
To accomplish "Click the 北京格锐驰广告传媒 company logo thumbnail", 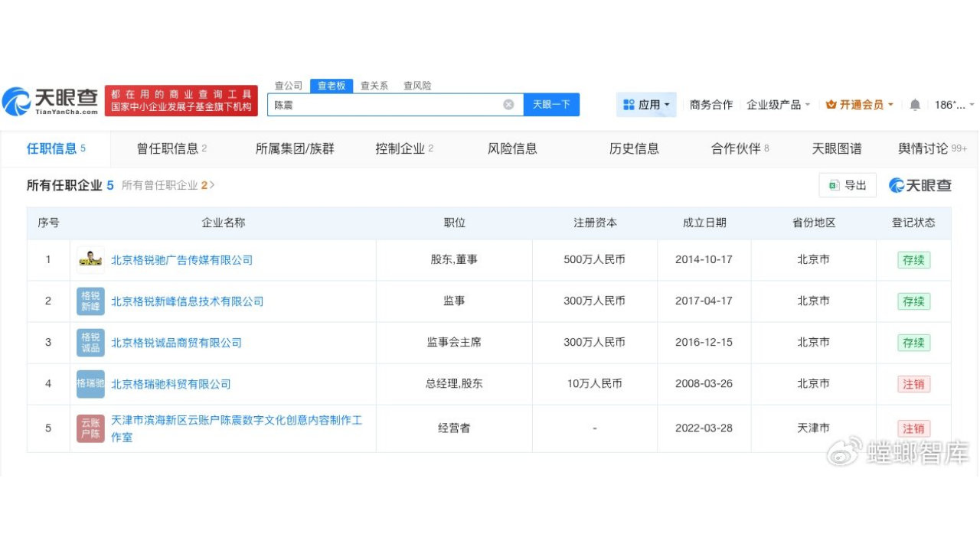I will tap(90, 260).
